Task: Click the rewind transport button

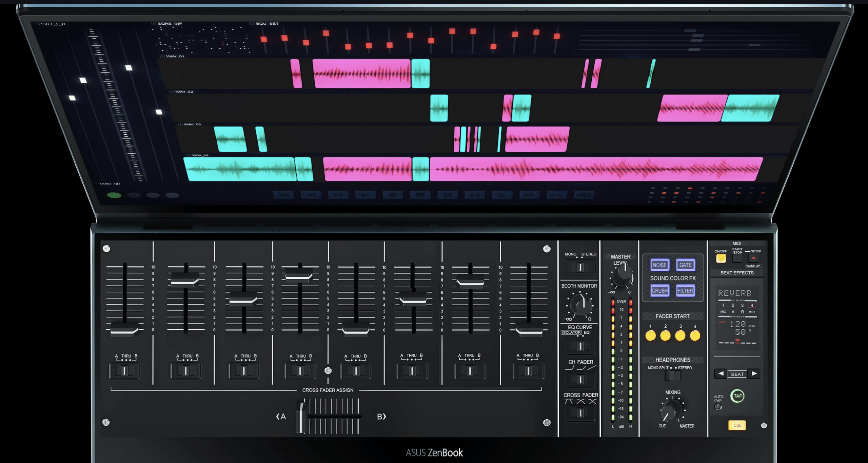Action: click(x=284, y=195)
